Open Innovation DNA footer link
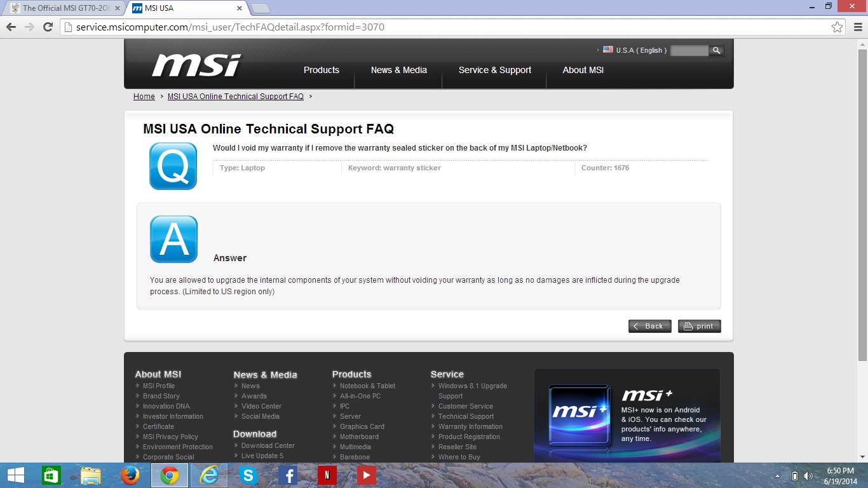The height and width of the screenshot is (488, 868). [x=166, y=406]
